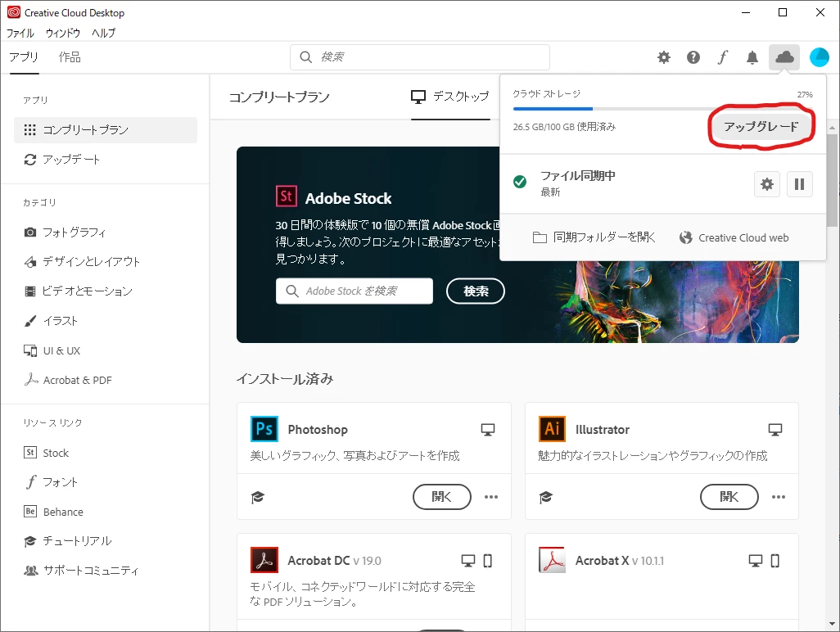Screen dimensions: 840x632
Task: Open Photoshop more options ellipsis
Action: [x=490, y=497]
